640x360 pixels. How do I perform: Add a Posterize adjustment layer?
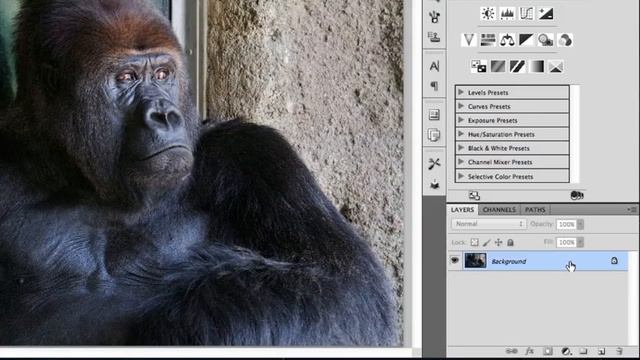[x=498, y=66]
